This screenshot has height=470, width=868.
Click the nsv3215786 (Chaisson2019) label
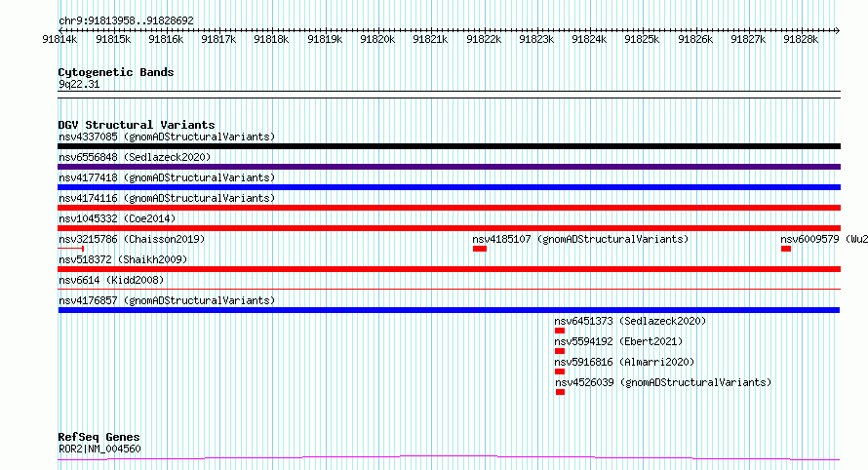tap(132, 239)
